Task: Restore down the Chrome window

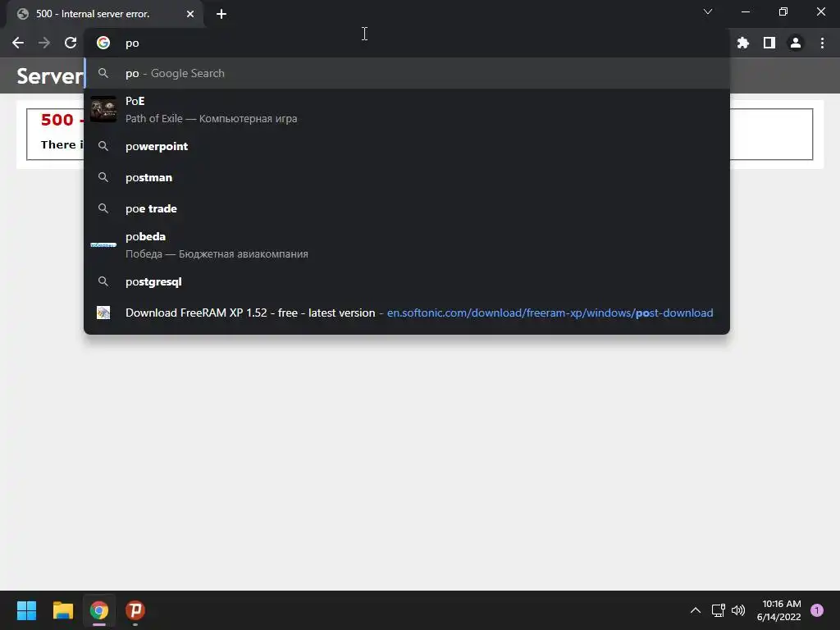Action: (783, 11)
